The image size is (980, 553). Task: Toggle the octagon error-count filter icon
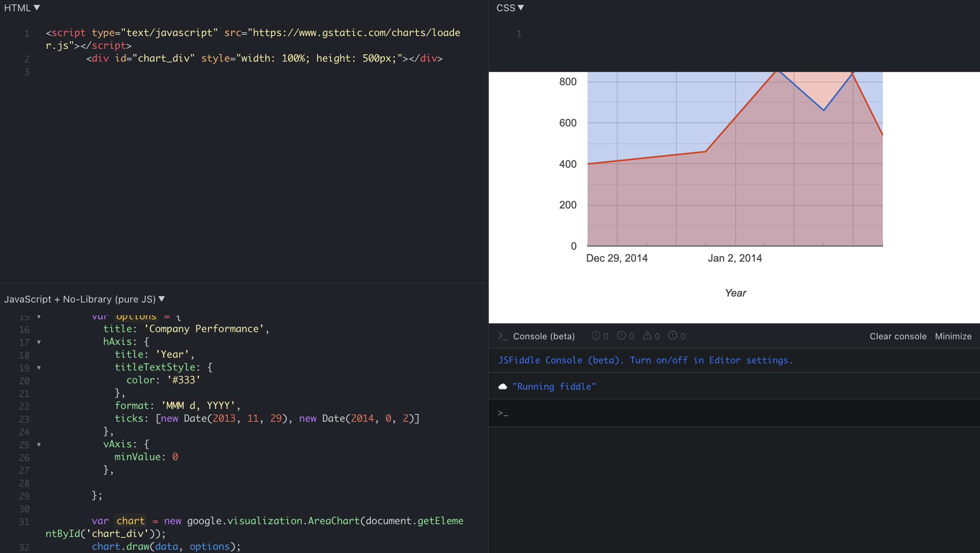pos(672,336)
